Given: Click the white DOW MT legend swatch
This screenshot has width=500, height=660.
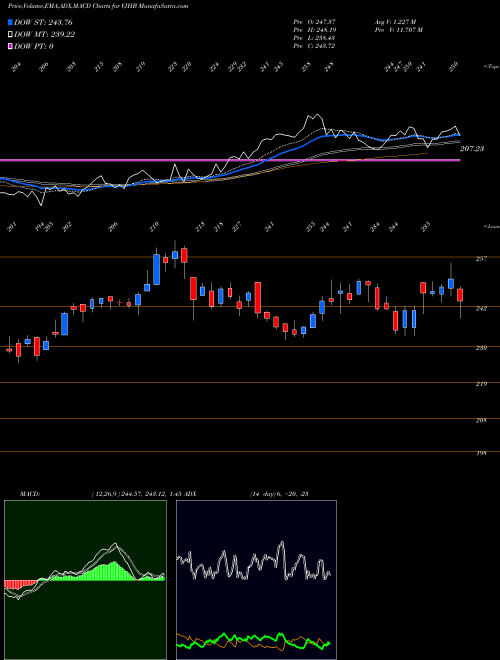Looking at the screenshot, I should tap(10, 35).
